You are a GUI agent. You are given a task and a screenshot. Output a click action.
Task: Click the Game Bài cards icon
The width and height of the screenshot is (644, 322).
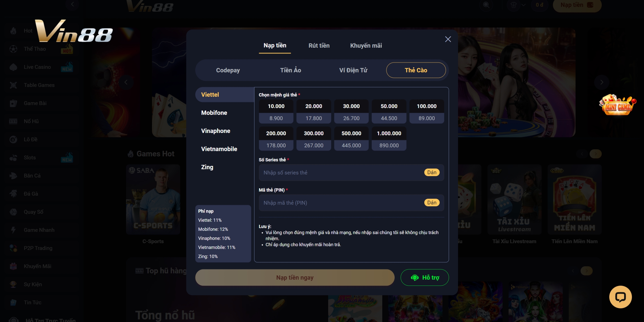[x=13, y=103]
